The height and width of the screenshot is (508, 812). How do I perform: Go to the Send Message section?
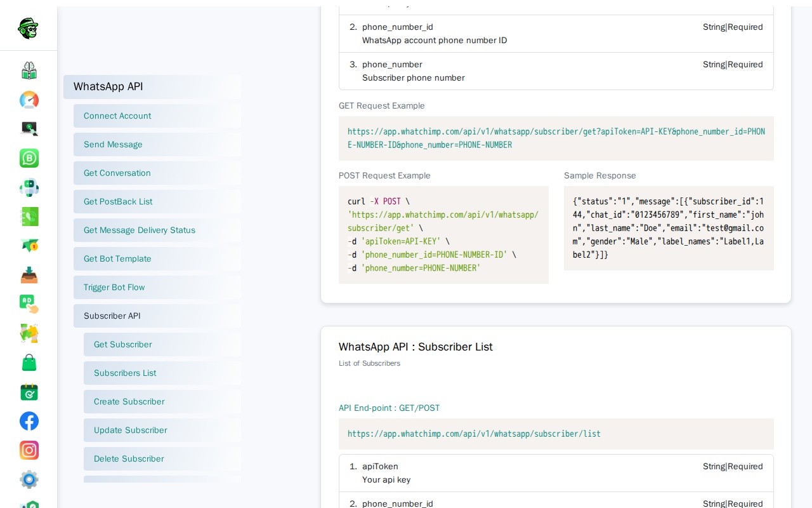(x=157, y=145)
